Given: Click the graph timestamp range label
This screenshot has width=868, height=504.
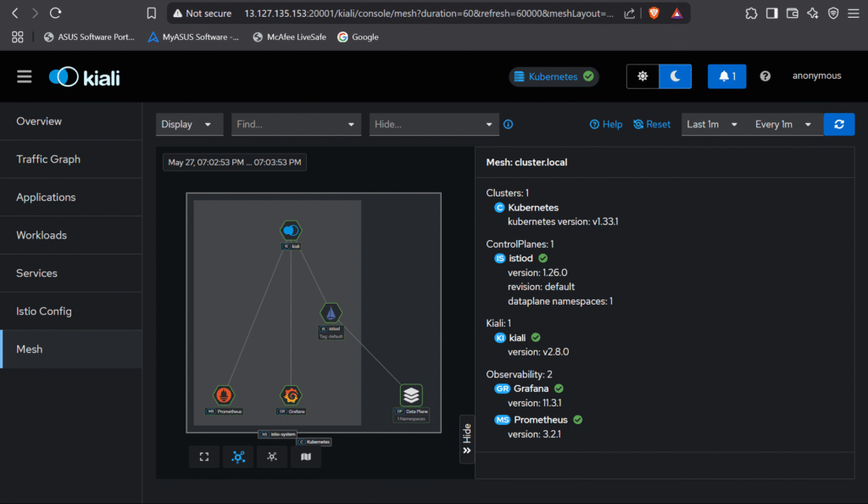Looking at the screenshot, I should click(235, 162).
